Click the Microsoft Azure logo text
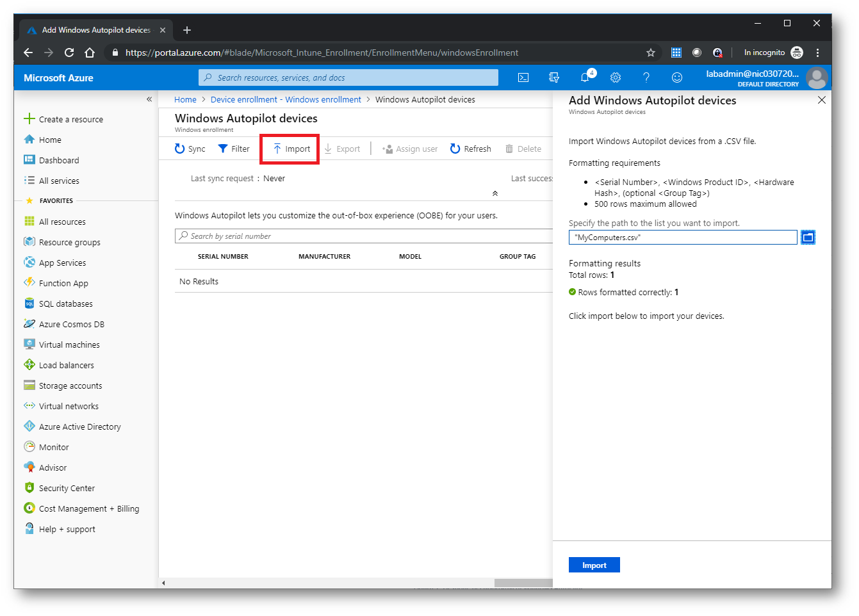Image resolution: width=859 pixels, height=616 pixels. [58, 77]
